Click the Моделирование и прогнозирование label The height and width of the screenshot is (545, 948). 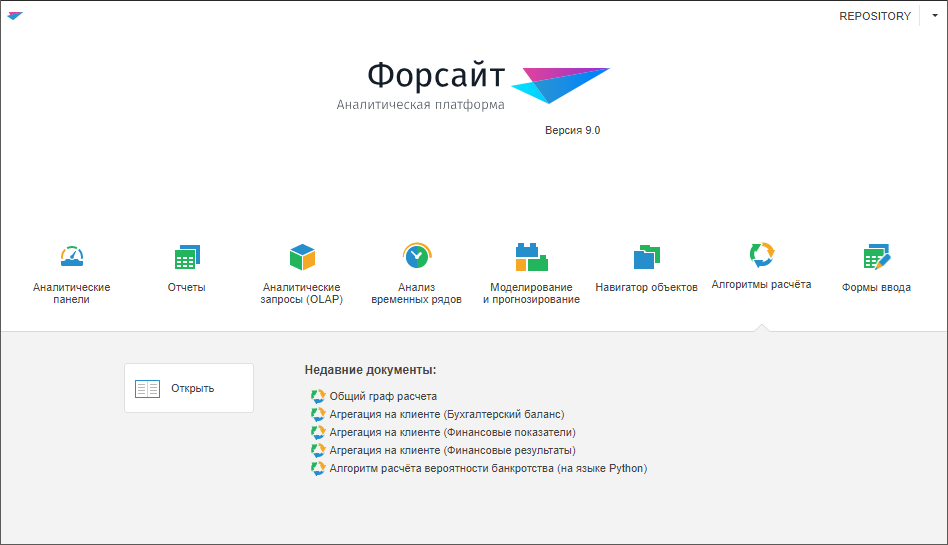(531, 293)
